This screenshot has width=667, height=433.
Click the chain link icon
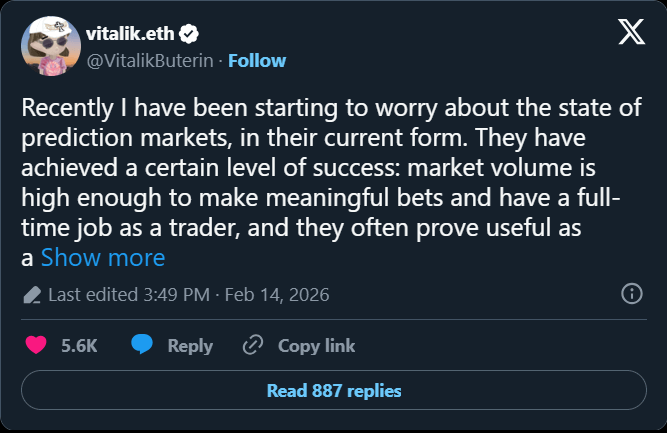tap(253, 345)
